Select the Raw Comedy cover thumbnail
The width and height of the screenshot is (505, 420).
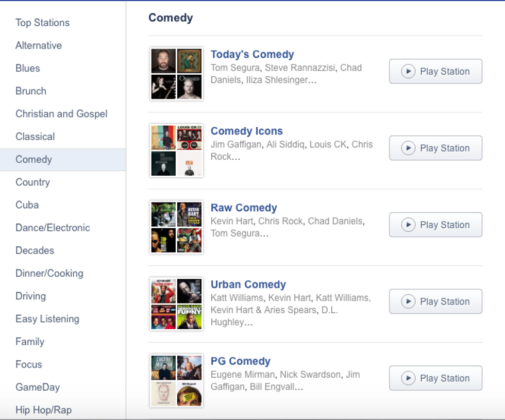176,227
